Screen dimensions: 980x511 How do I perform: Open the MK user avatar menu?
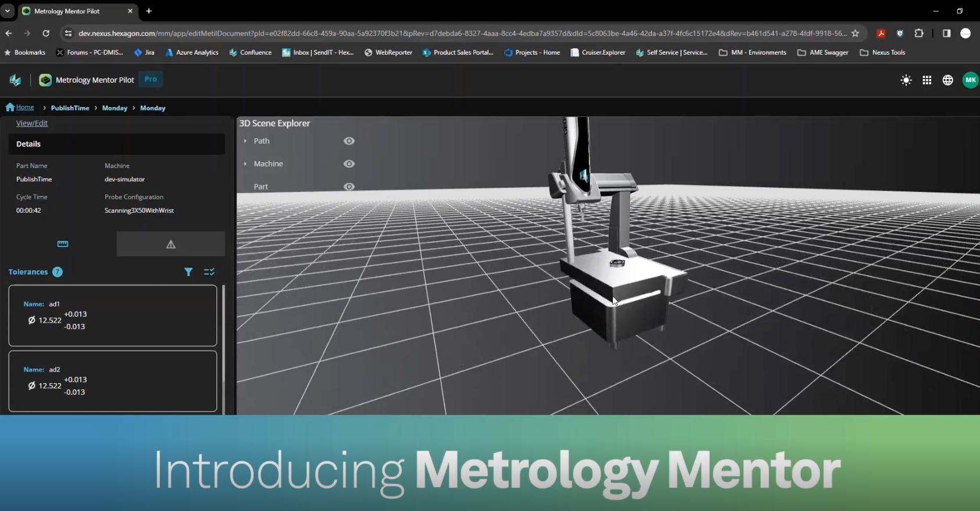click(x=970, y=80)
